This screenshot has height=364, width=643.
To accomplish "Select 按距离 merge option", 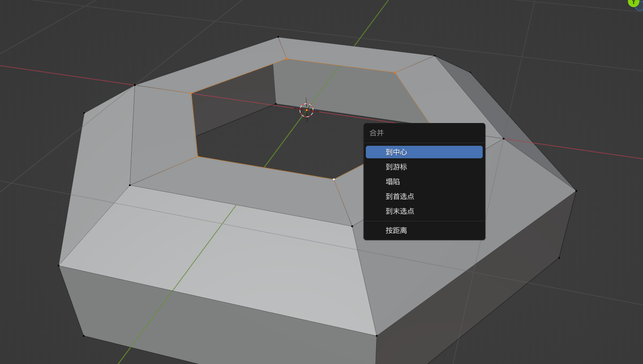I will pyautogui.click(x=424, y=230).
